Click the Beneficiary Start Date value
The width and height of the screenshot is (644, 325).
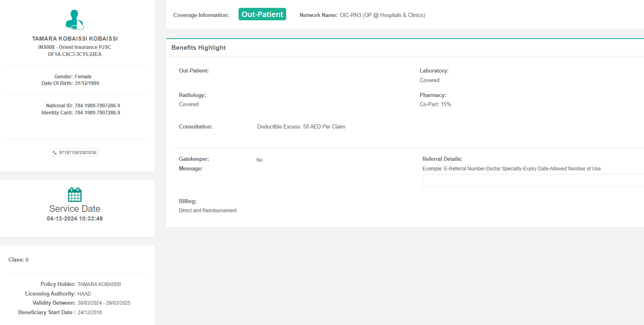tap(89, 313)
